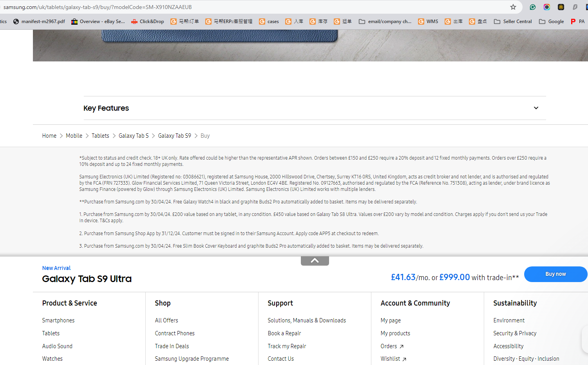Bookmark this page with the star icon
The height and width of the screenshot is (365, 588).
(513, 7)
